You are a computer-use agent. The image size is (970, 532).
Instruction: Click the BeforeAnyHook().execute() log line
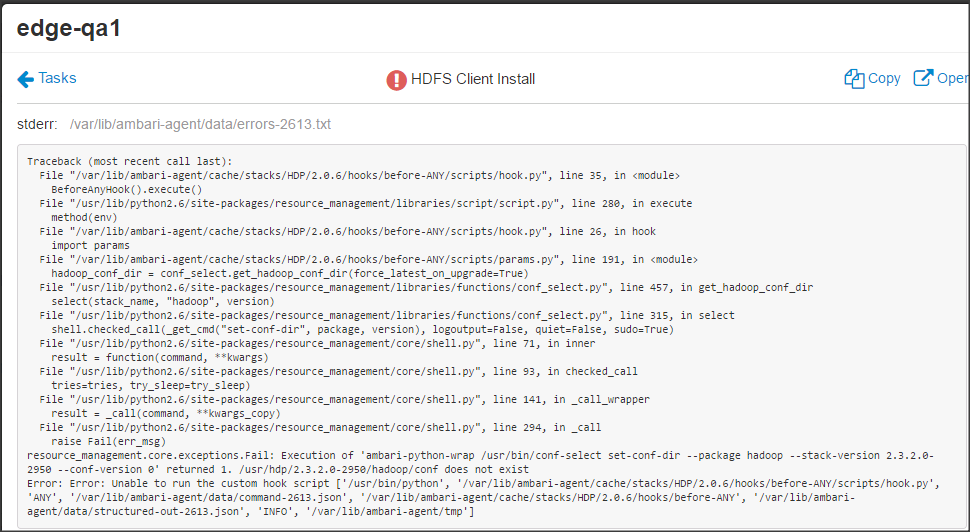[x=127, y=189]
